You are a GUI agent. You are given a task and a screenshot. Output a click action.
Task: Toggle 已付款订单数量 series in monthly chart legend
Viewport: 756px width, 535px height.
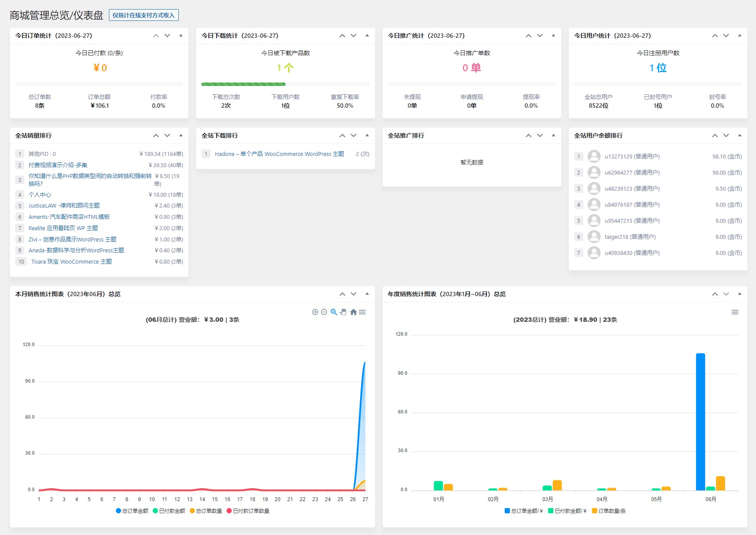click(x=248, y=511)
